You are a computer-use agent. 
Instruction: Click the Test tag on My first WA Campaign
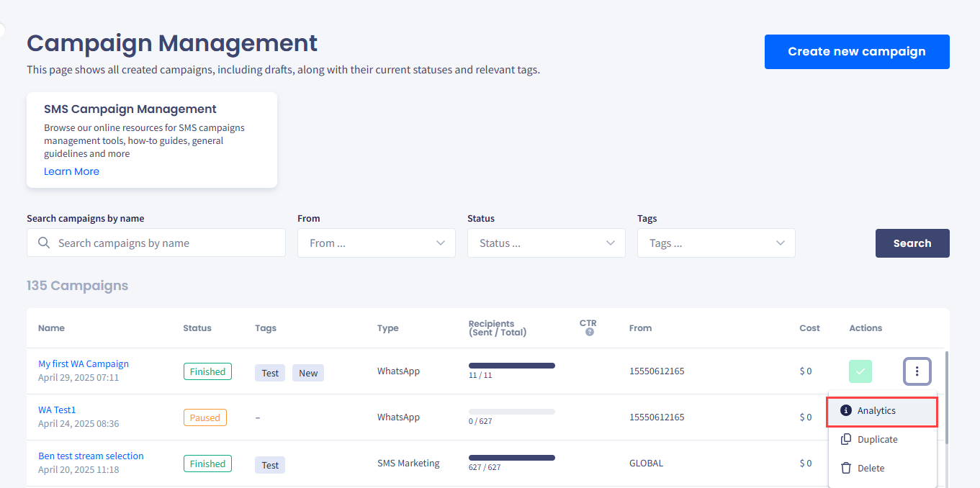270,373
